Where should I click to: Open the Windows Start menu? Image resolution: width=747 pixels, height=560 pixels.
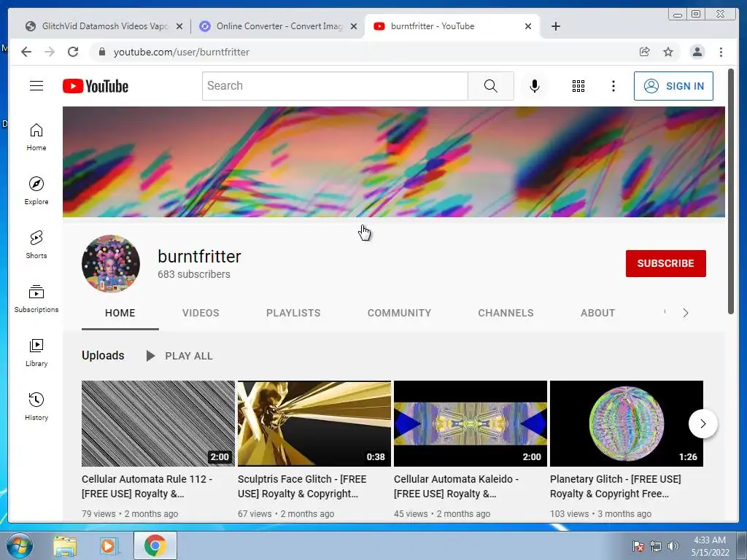point(20,545)
